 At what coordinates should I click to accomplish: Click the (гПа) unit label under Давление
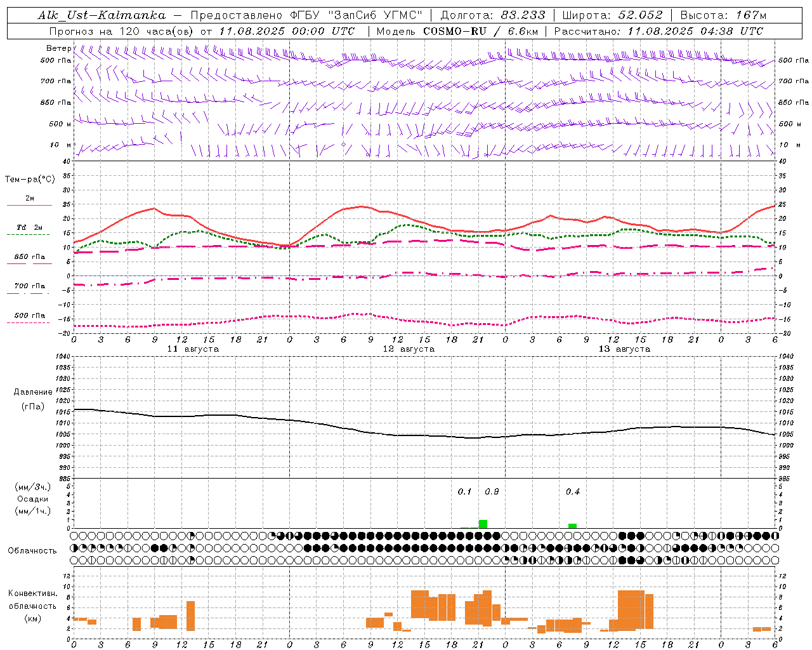[x=33, y=406]
